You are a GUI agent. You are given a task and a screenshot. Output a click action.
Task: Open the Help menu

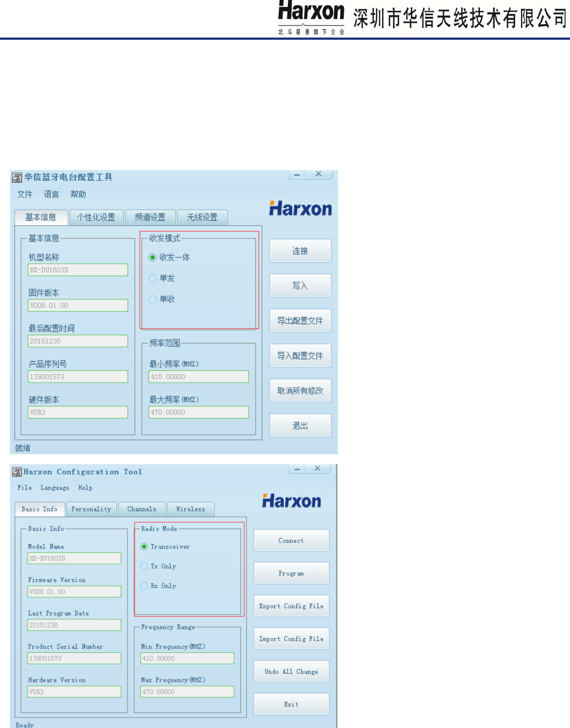(x=85, y=488)
